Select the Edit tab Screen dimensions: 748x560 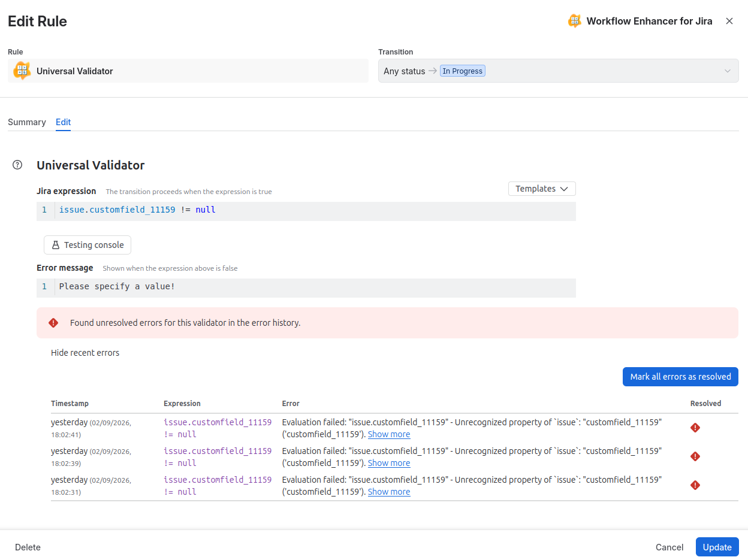pyautogui.click(x=63, y=122)
